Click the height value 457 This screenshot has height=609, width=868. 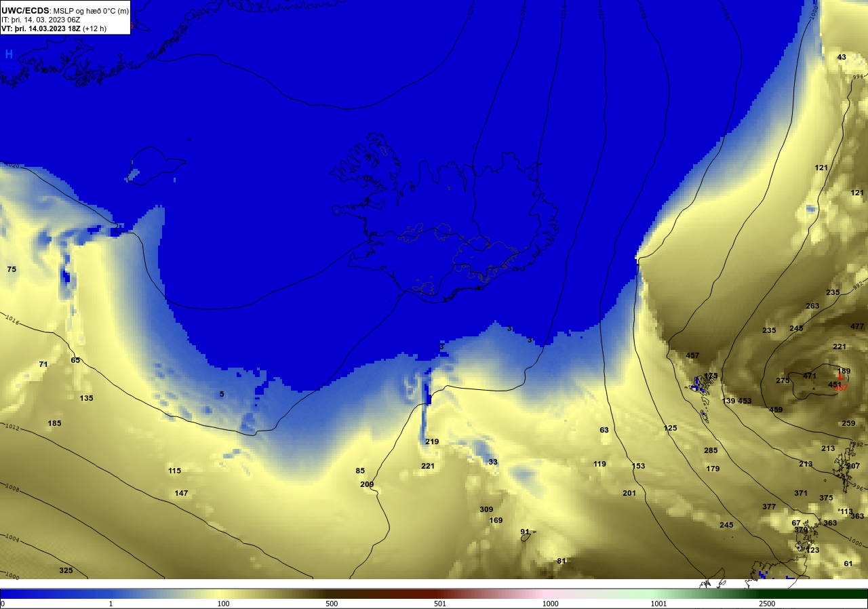(692, 355)
